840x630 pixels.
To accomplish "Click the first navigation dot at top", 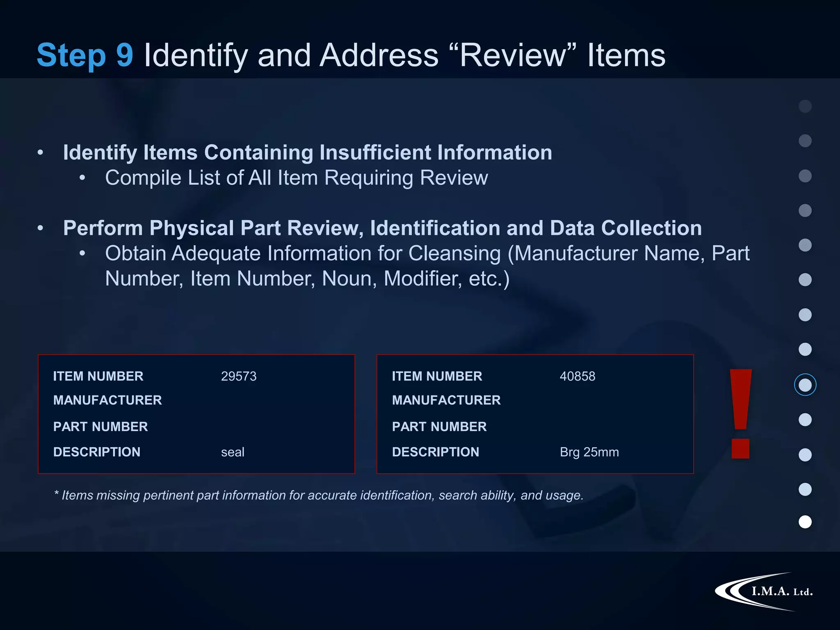I will click(x=805, y=106).
